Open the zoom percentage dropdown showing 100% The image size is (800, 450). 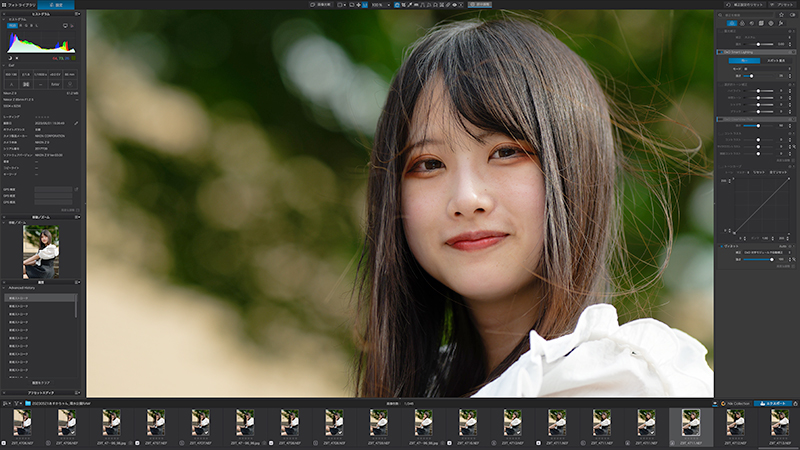[x=380, y=5]
